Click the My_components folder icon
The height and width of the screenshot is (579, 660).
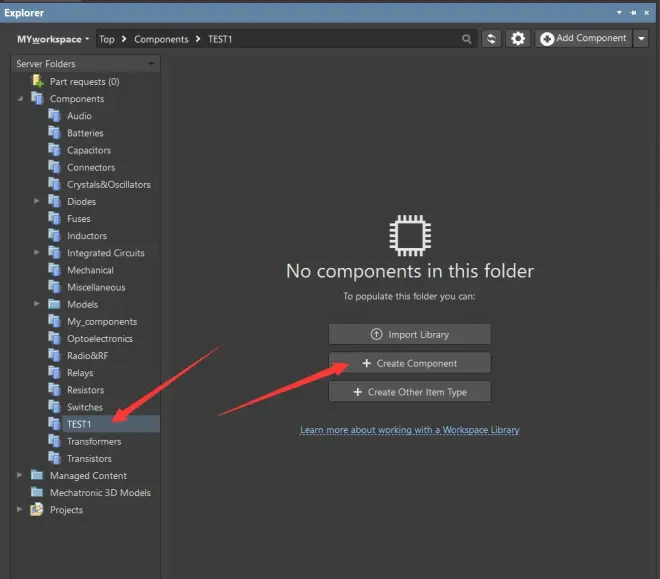tap(54, 321)
